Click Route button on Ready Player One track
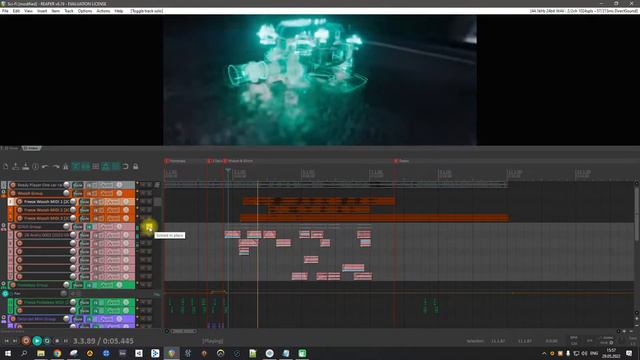640x360 pixels. click(x=78, y=185)
